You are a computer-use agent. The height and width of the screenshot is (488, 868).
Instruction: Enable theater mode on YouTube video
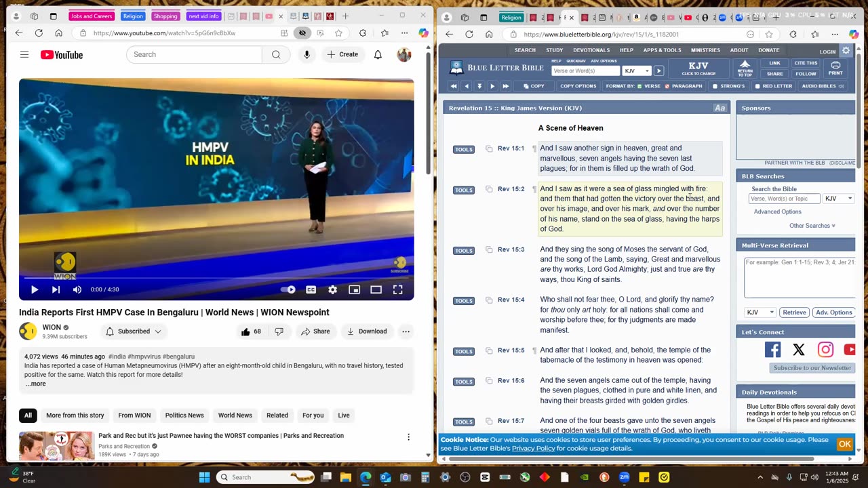click(376, 289)
